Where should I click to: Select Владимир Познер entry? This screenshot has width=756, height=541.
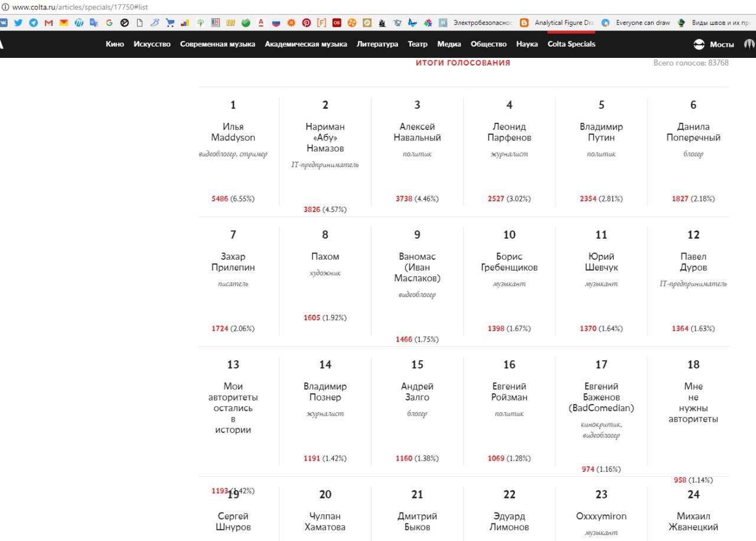(x=325, y=392)
